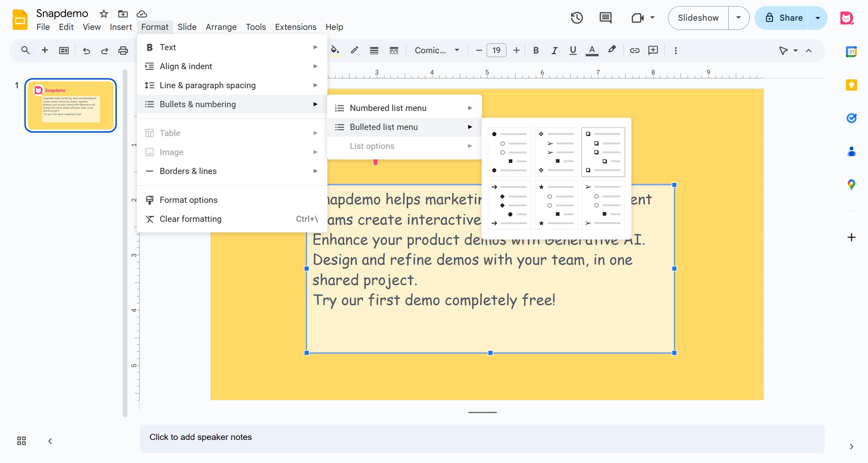
Task: Toggle underline formatting
Action: [573, 51]
